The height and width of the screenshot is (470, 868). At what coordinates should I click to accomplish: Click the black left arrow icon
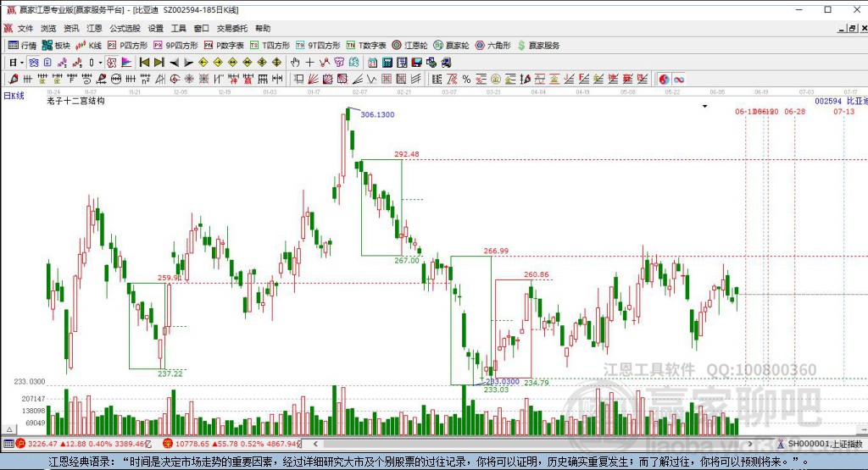pyautogui.click(x=174, y=63)
